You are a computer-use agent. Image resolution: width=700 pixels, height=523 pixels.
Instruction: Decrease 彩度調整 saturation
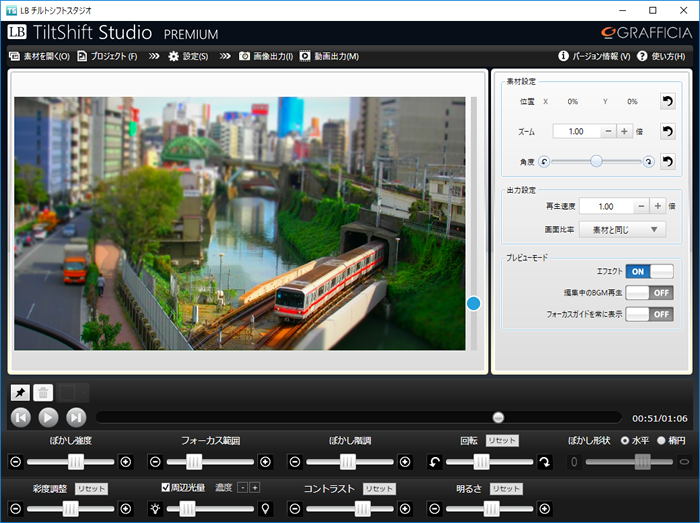click(x=16, y=509)
